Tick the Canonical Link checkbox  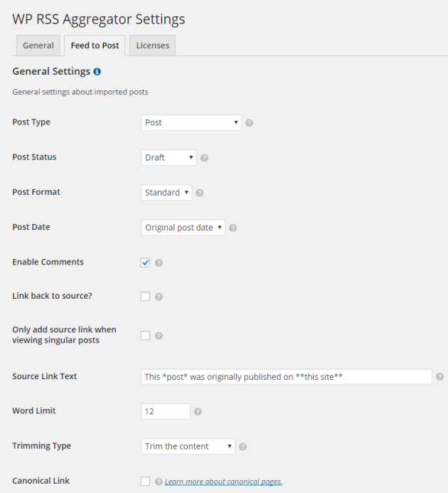click(x=145, y=482)
